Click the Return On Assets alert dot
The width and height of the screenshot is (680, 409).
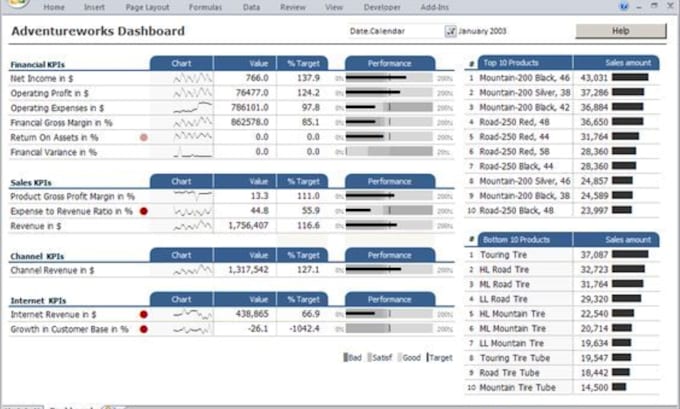coord(144,137)
